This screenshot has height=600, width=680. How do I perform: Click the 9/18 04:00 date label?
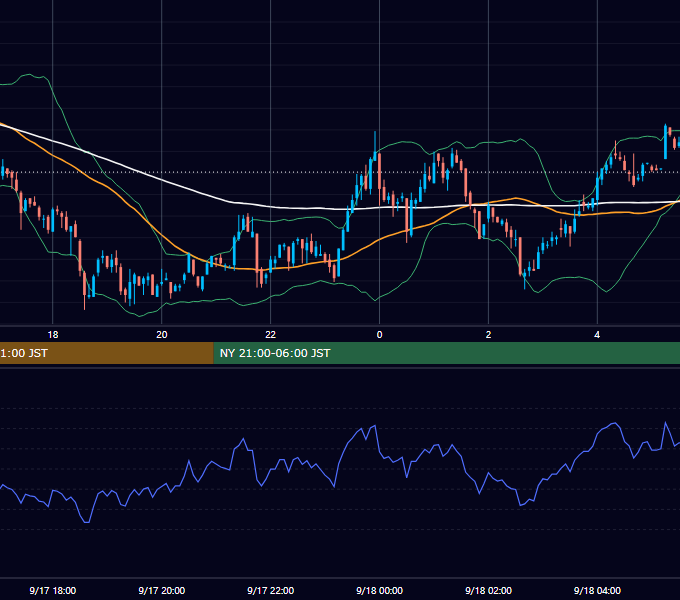[597, 590]
